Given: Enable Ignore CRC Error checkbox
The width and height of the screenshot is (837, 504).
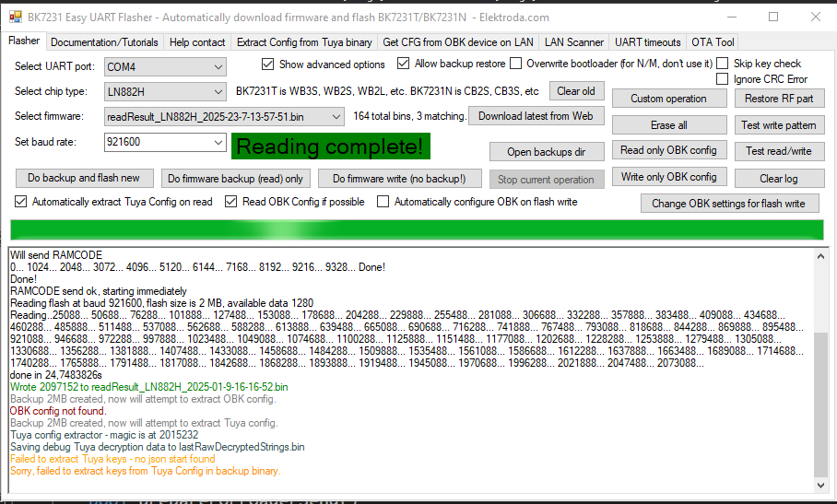Looking at the screenshot, I should pyautogui.click(x=722, y=79).
